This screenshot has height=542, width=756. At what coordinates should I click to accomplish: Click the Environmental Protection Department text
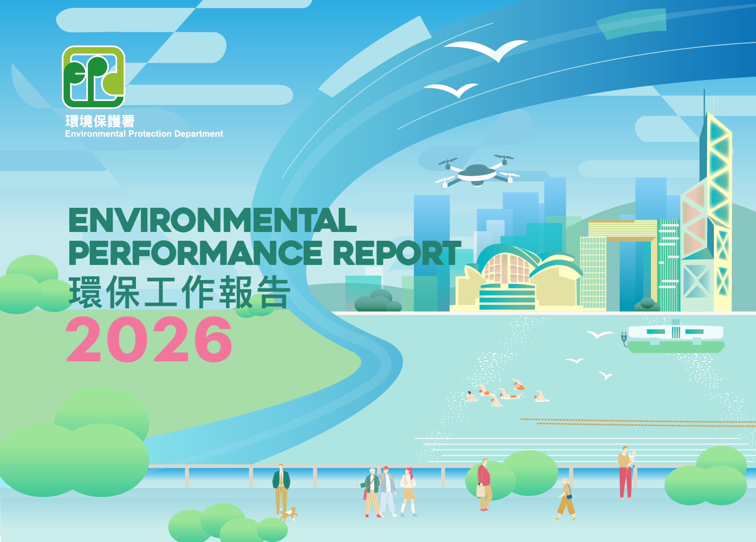pos(144,134)
